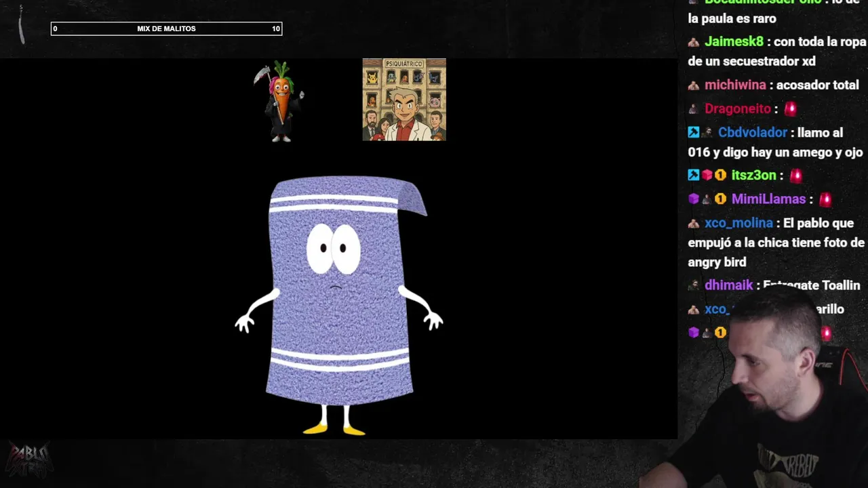The height and width of the screenshot is (488, 868).
Task: Click the purple cube badge beside MimiLlamas
Action: [693, 199]
